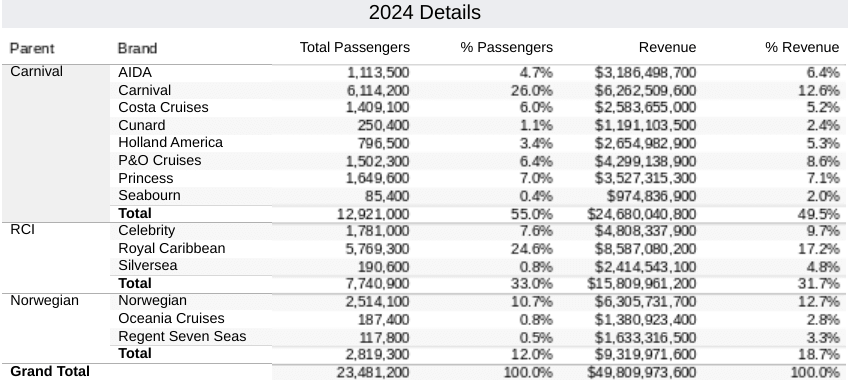This screenshot has height=380, width=864.
Task: Click the % Revenue column header
Action: pos(802,47)
